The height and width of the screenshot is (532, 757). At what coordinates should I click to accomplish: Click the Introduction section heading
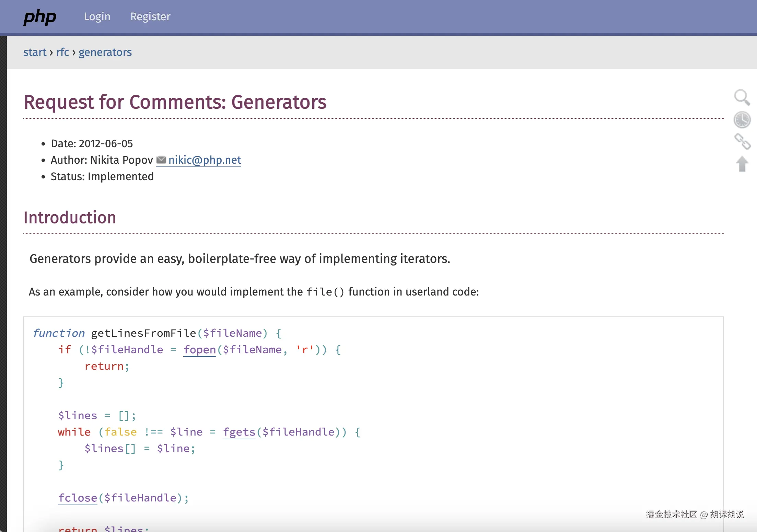(x=70, y=218)
